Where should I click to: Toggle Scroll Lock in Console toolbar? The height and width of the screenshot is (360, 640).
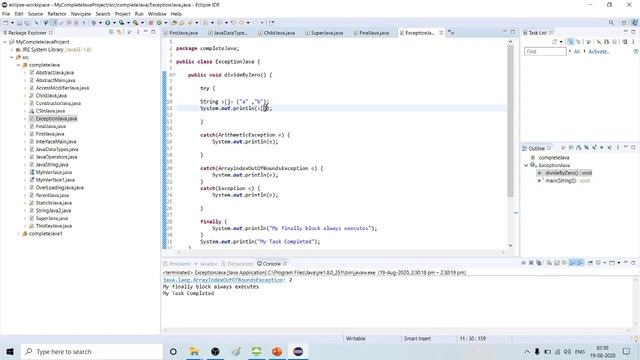pos(556,263)
